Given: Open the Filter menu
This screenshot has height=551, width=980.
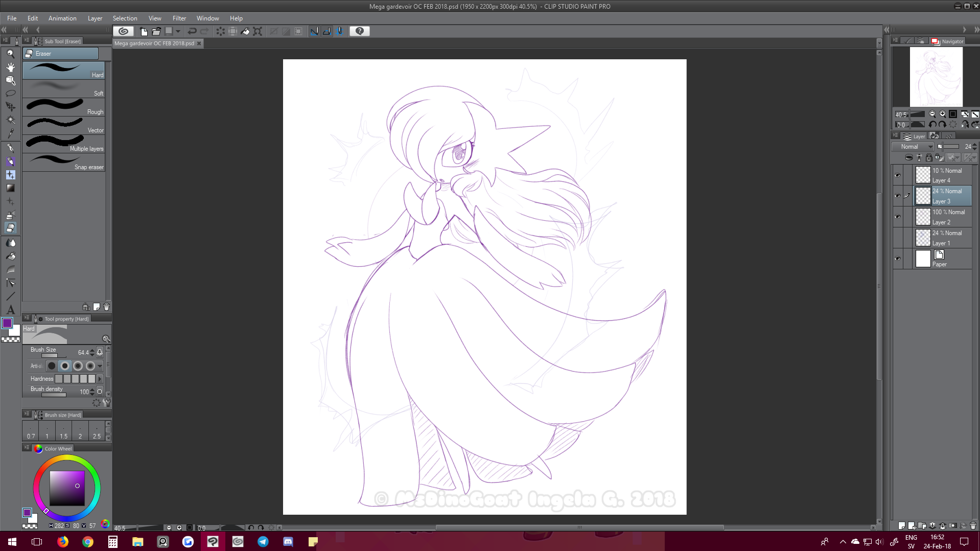Looking at the screenshot, I should click(179, 18).
